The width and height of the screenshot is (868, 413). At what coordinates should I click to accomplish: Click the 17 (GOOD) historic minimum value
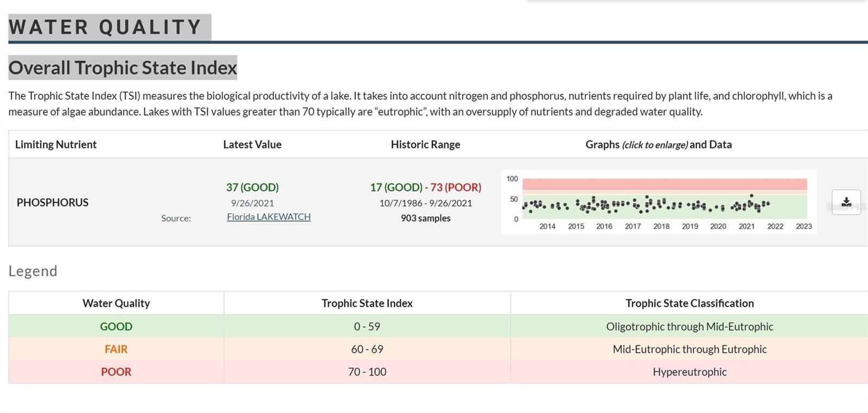[x=396, y=188]
